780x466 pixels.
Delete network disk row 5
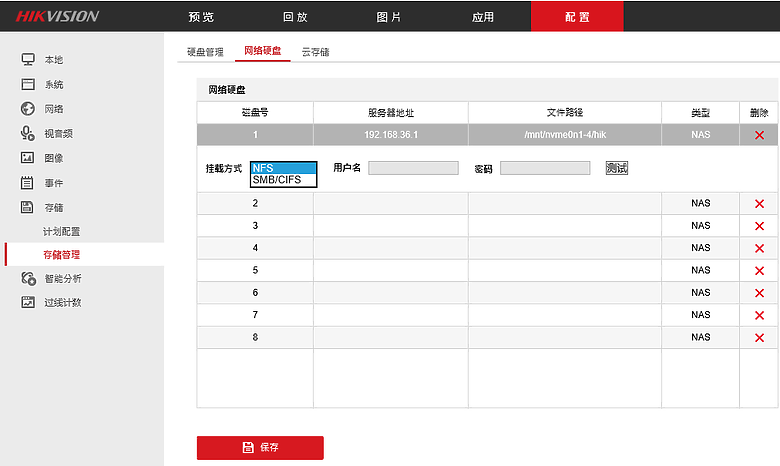[x=759, y=271]
